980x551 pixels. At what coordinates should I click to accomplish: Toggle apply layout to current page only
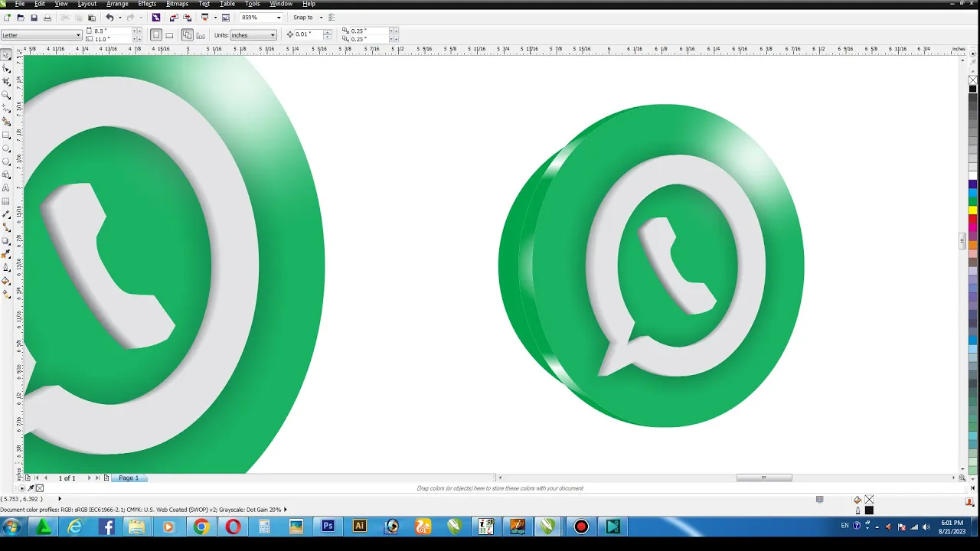(201, 34)
